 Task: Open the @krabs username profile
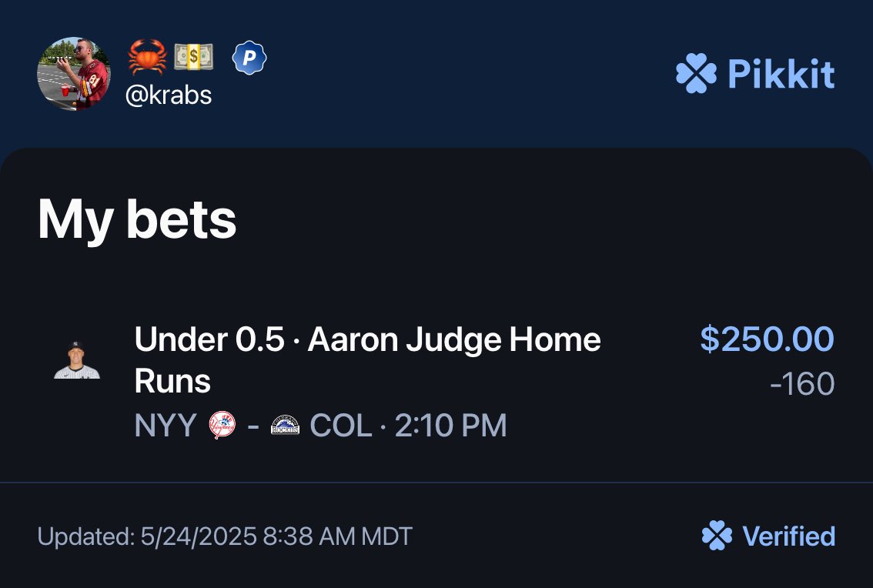click(169, 95)
